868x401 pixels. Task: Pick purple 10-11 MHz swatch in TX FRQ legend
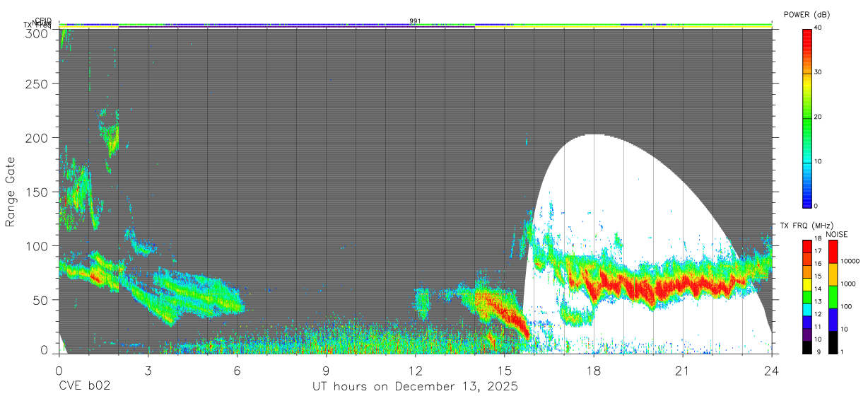click(x=807, y=335)
